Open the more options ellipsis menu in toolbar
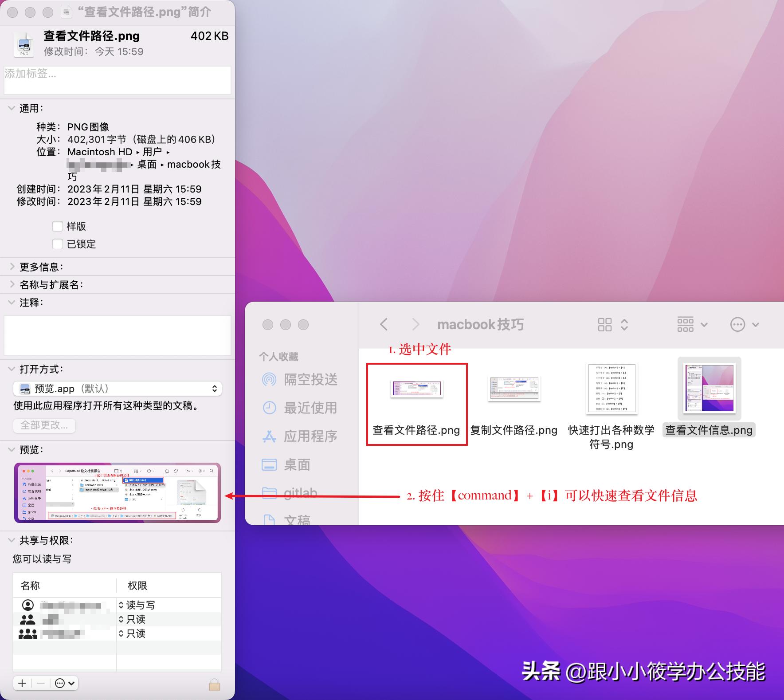784x700 pixels. [737, 325]
